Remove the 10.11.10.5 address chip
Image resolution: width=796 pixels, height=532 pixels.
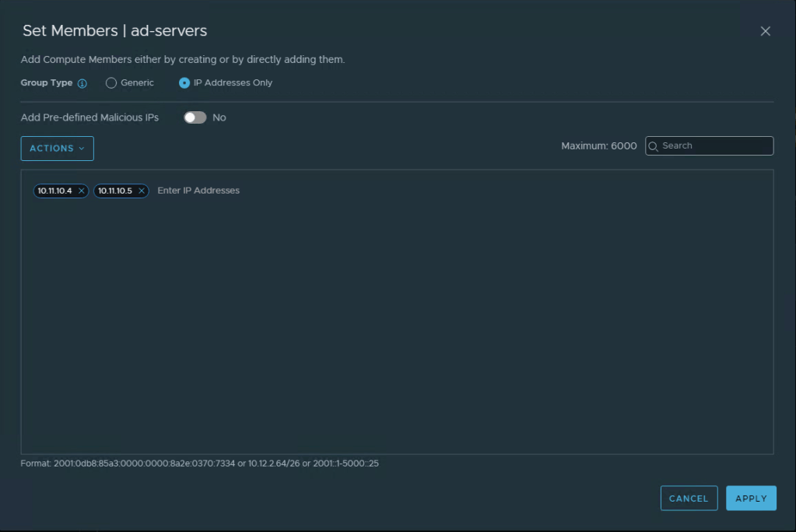click(x=141, y=191)
